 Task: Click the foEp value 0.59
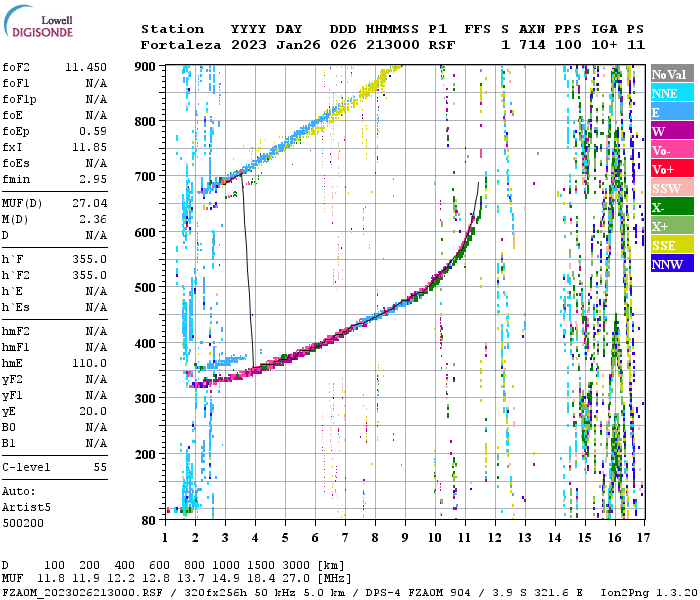click(x=93, y=131)
